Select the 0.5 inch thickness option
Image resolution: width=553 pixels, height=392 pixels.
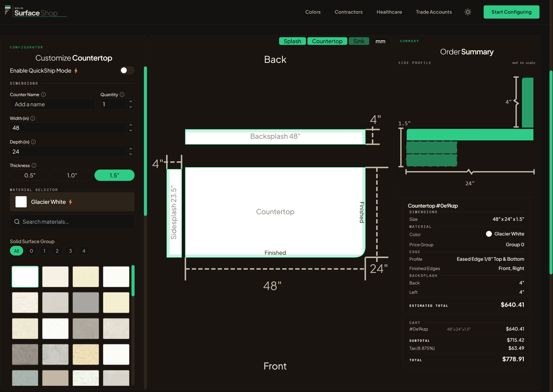tap(30, 175)
